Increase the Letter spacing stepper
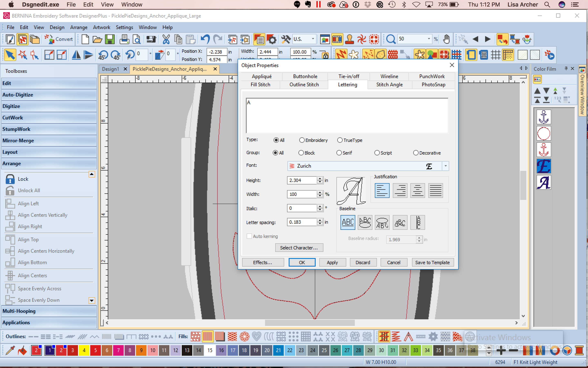This screenshot has height=368, width=588. (x=320, y=220)
